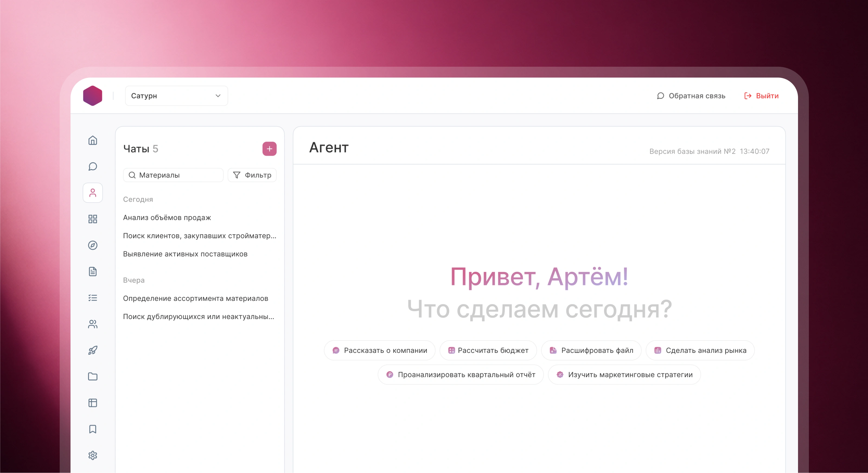
Task: Open the Фильтр filter options
Action: pos(252,175)
